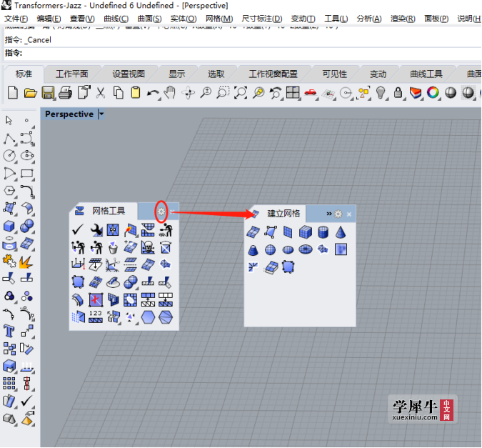Open the Perspective viewport dropdown arrow
Image resolution: width=482 pixels, height=448 pixels.
pyautogui.click(x=101, y=114)
